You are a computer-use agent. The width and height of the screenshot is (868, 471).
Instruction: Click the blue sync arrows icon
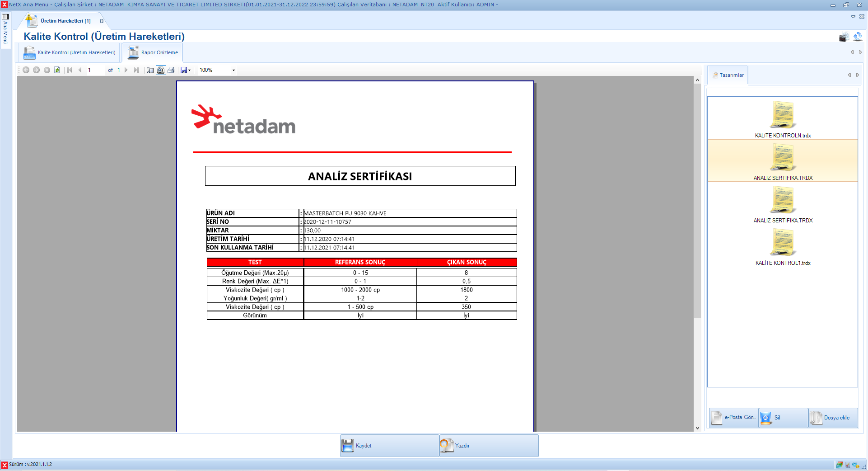point(858,37)
